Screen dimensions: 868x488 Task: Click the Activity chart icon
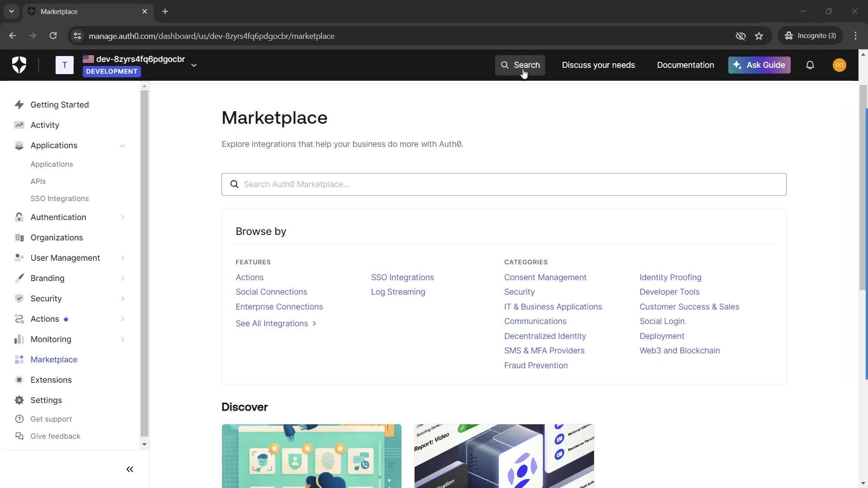click(19, 125)
